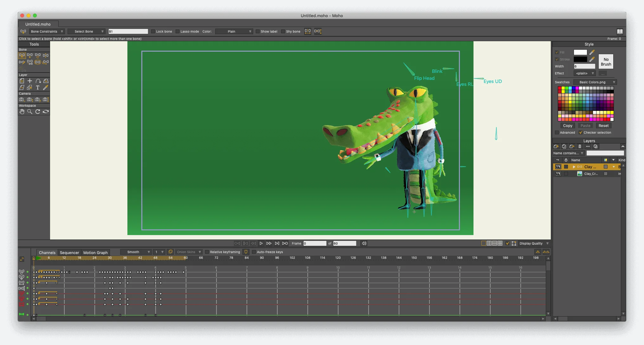Click the black Stroke color swatch

(x=580, y=59)
